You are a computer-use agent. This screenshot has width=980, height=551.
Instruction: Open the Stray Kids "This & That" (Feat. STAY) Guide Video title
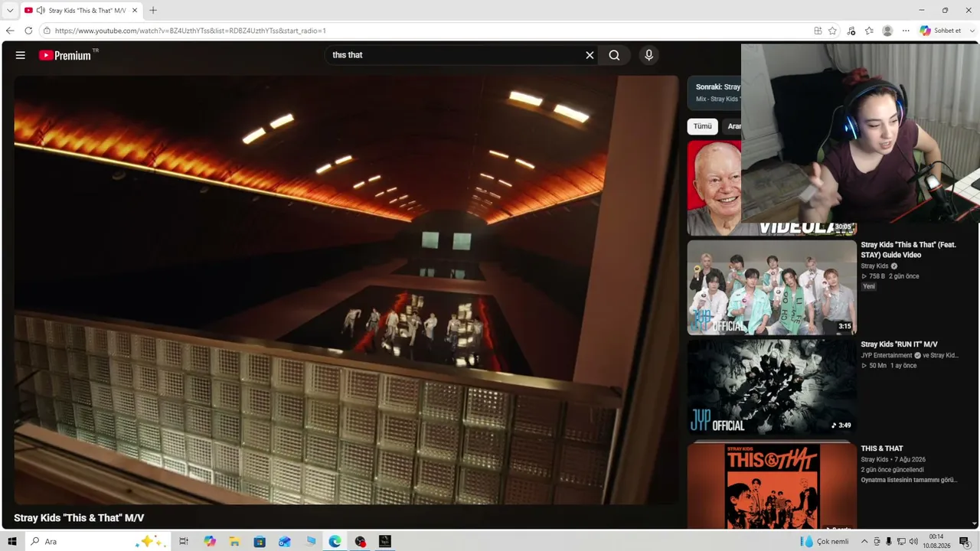pyautogui.click(x=909, y=249)
